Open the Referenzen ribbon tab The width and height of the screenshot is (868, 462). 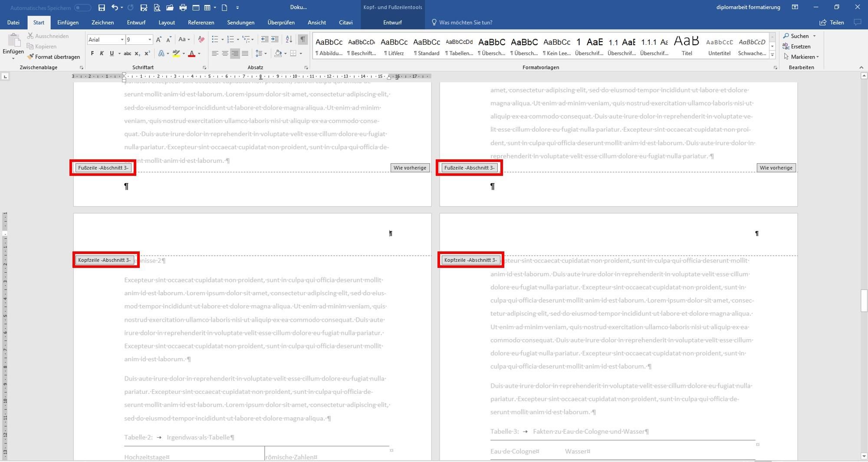coord(201,23)
